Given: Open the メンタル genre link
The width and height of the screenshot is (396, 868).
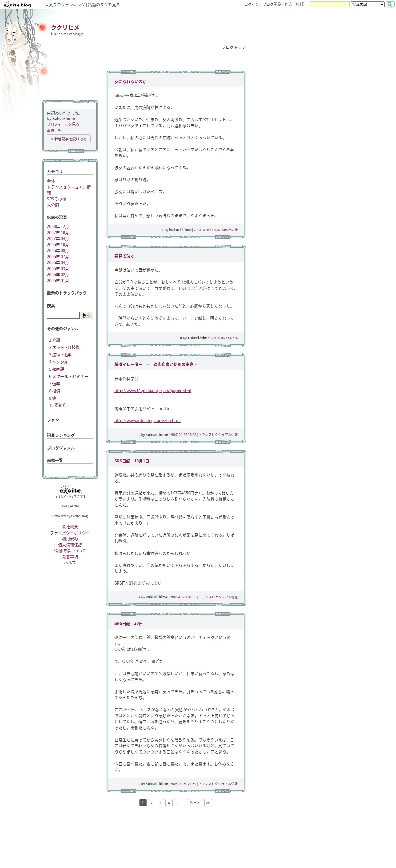Looking at the screenshot, I should point(60,362).
